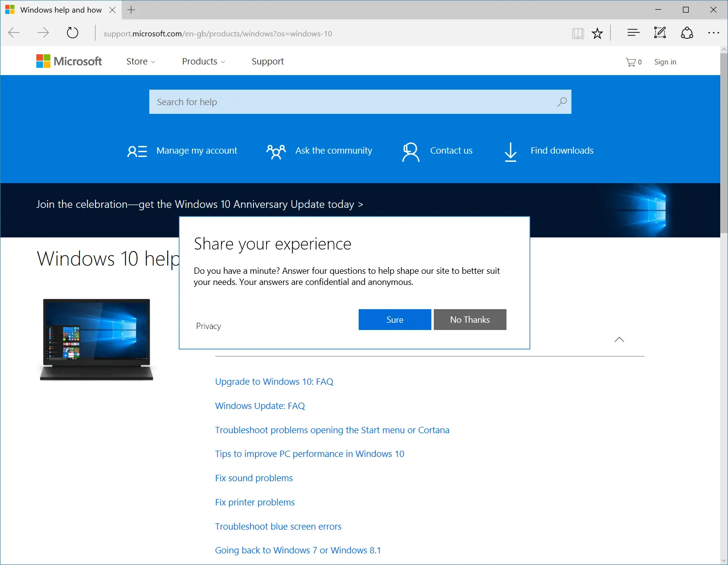Make a Web Note on this page
Screen dimensions: 728x565
(x=660, y=33)
